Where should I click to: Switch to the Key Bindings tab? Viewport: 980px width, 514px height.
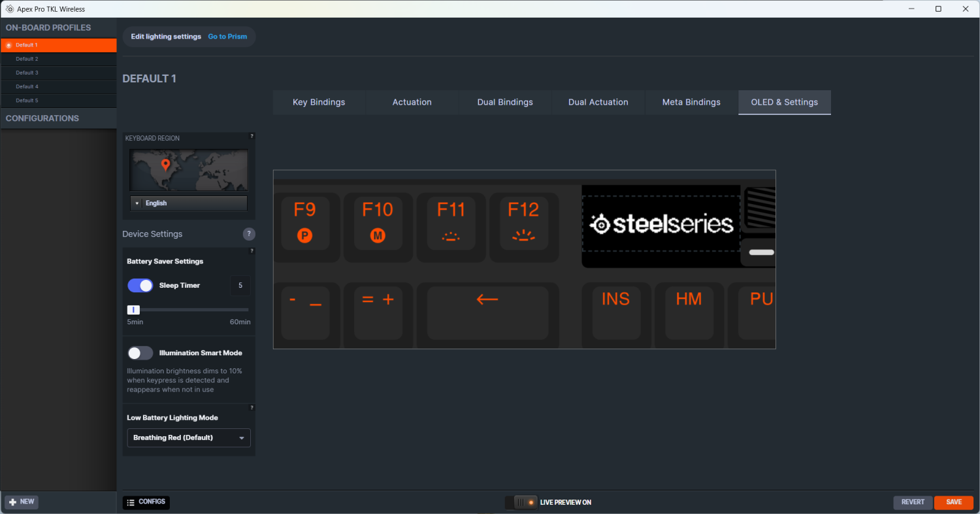pyautogui.click(x=319, y=102)
